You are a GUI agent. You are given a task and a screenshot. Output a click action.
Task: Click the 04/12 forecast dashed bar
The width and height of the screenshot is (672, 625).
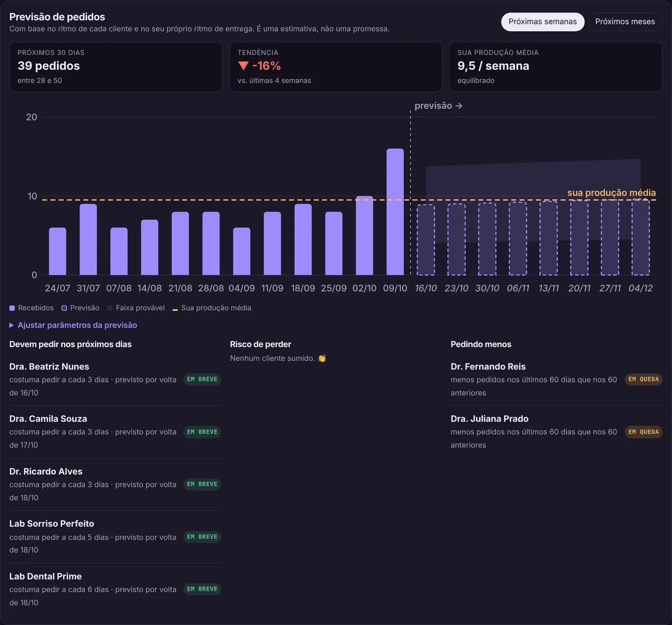pos(640,237)
